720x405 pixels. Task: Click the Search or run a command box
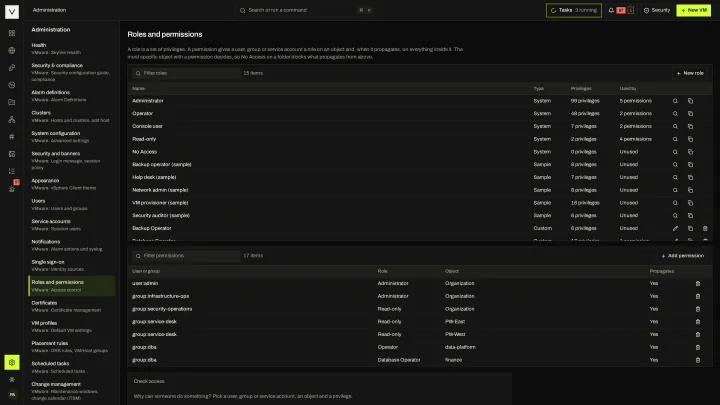tap(305, 10)
